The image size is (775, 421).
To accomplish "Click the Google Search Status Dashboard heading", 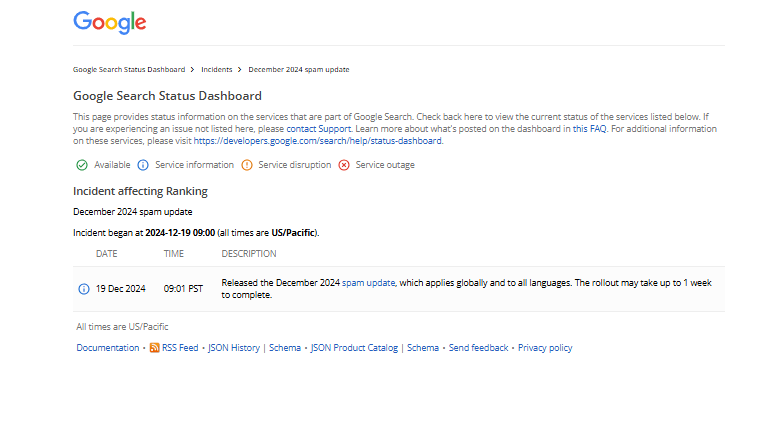I will coord(168,96).
